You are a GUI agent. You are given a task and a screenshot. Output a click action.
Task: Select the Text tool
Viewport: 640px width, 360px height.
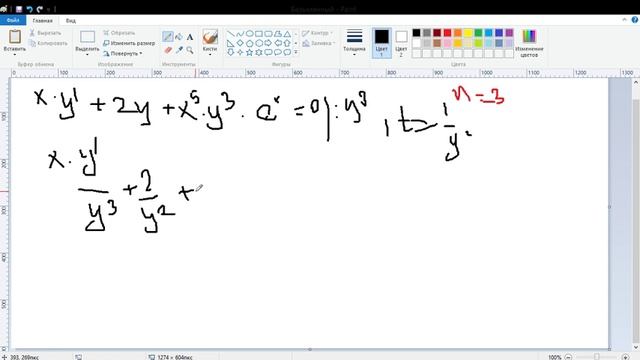[x=190, y=37]
